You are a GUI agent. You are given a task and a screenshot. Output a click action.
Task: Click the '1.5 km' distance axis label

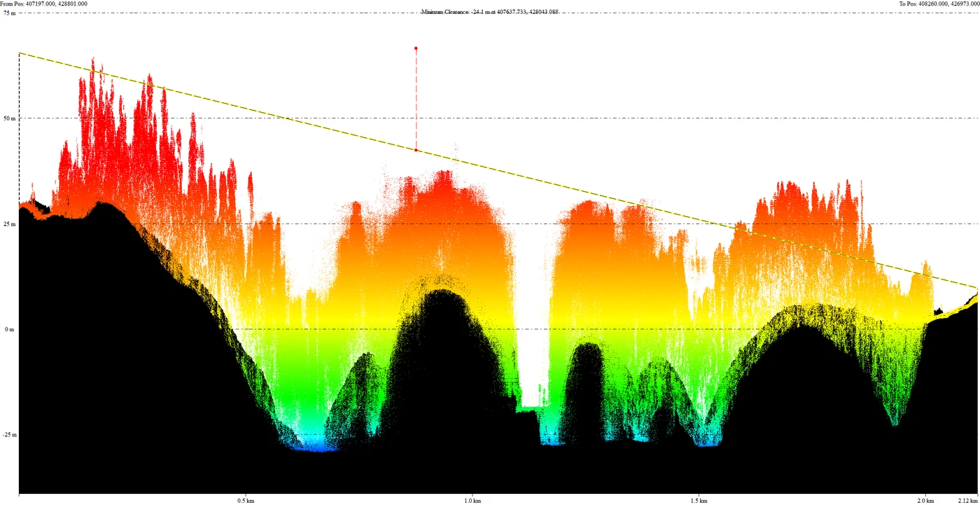click(699, 501)
